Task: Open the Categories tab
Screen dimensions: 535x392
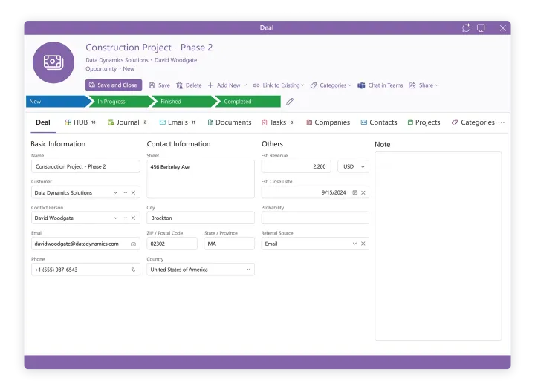Action: (x=473, y=122)
